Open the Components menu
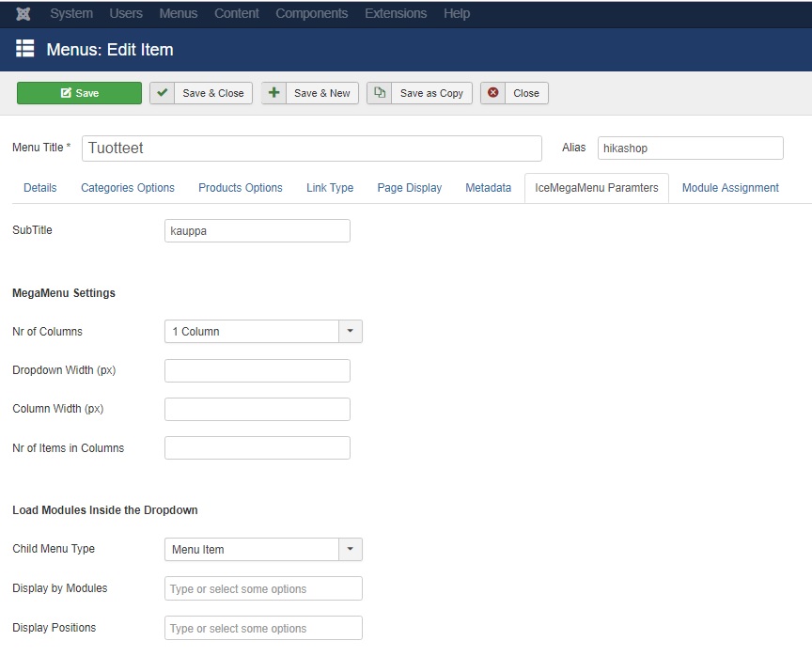Viewport: 812px width, 672px height. [312, 13]
